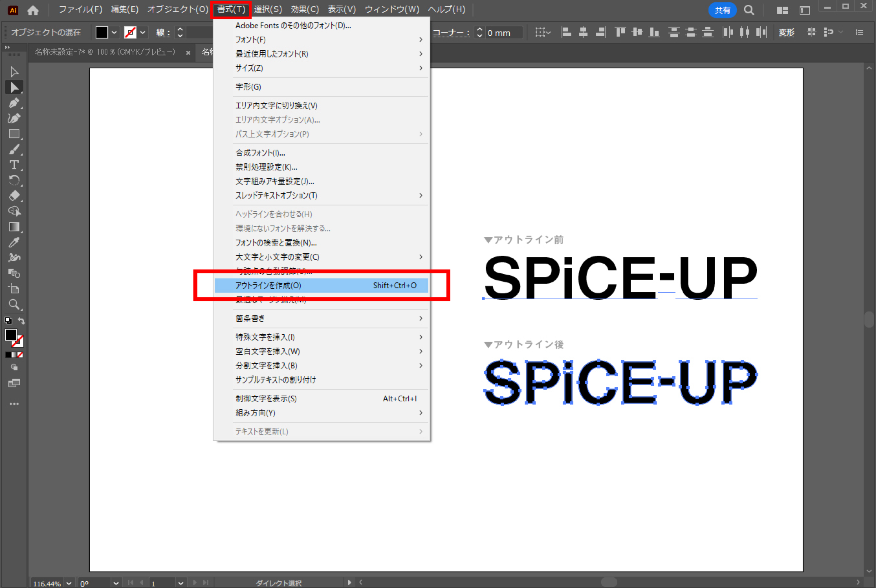Viewport: 876px width, 588px height.
Task: Set the None paint mode box
Action: coord(20,355)
